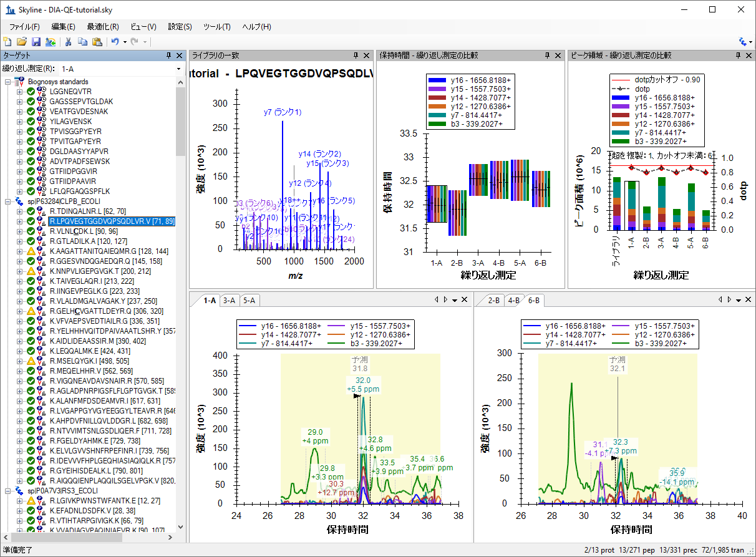Screen dimensions: 756x557
Task: Open the ビュー(V) menu
Action: [x=143, y=27]
